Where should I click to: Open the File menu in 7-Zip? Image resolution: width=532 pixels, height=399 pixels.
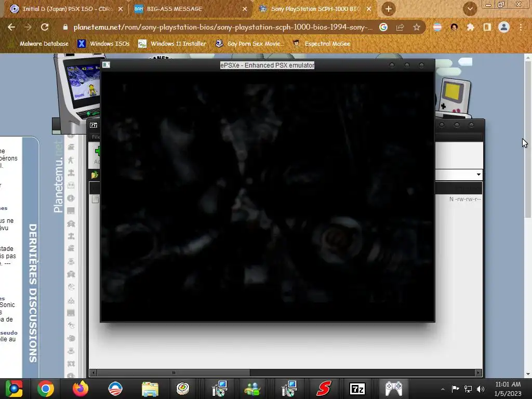[96, 137]
